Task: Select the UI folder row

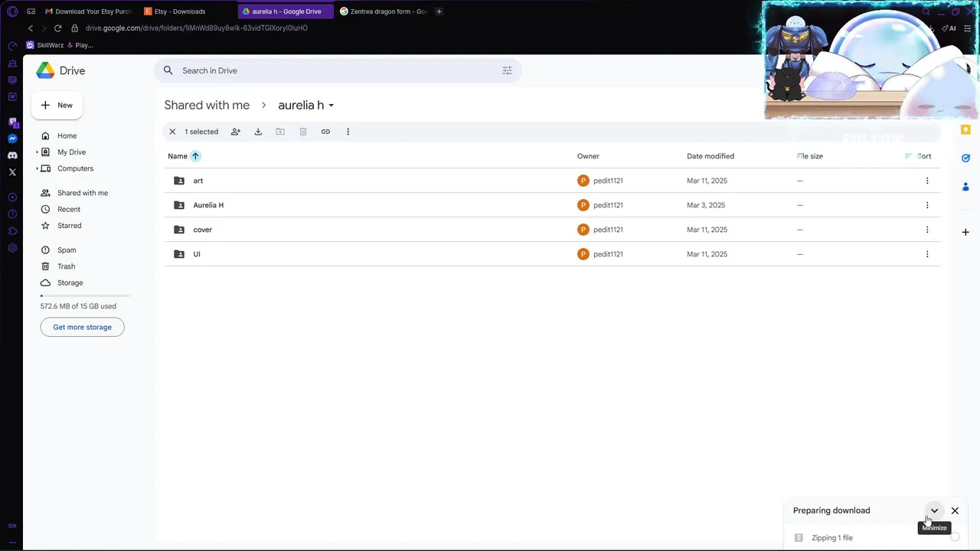Action: click(x=552, y=254)
